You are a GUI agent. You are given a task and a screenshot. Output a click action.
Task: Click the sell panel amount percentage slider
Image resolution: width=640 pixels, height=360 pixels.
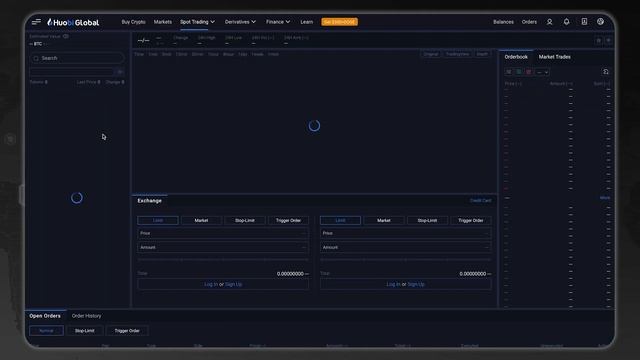point(405,260)
